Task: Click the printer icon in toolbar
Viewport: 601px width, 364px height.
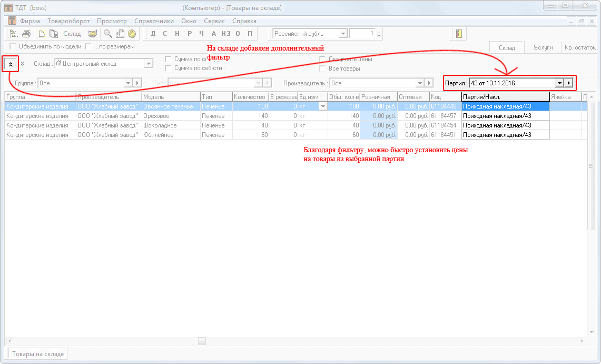Action: coord(26,34)
